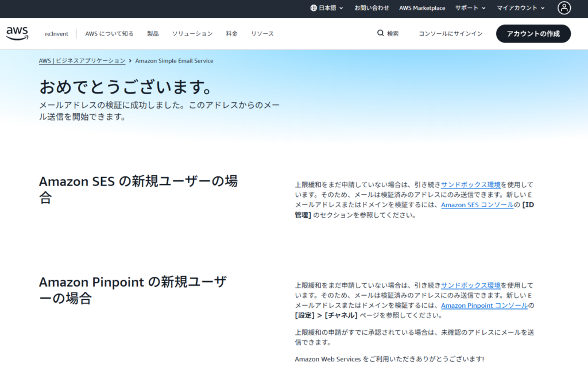Viewport: 588px width, 371px height.
Task: Click コンソールにサインイン link
Action: point(450,34)
